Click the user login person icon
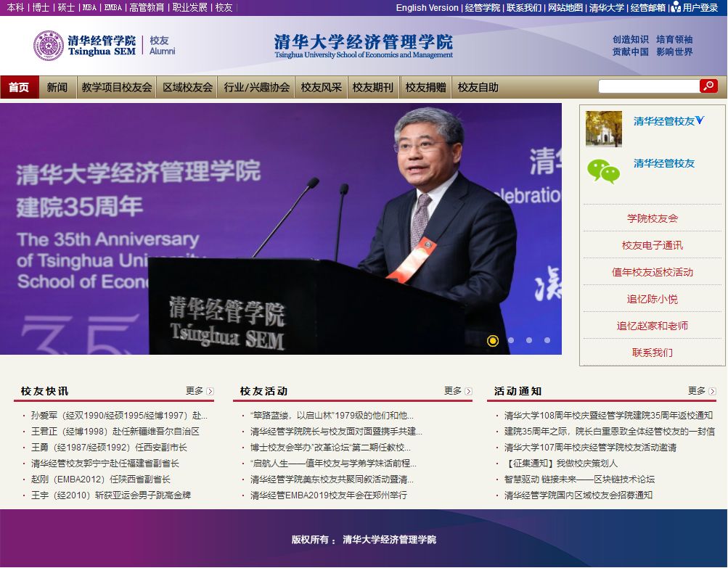Image resolution: width=728 pixels, height=568 pixels. [676, 7]
